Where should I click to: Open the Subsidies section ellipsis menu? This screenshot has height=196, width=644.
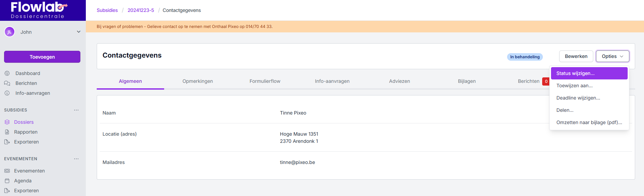[76, 110]
